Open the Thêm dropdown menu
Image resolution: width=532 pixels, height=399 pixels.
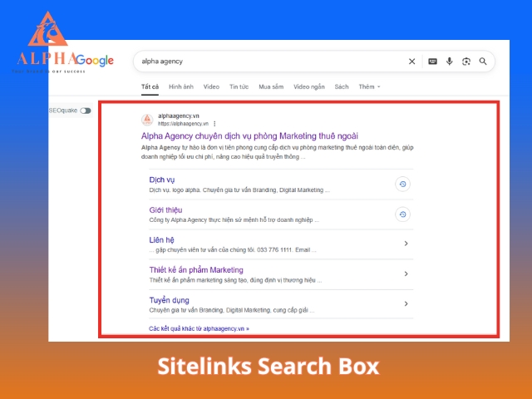tap(369, 86)
